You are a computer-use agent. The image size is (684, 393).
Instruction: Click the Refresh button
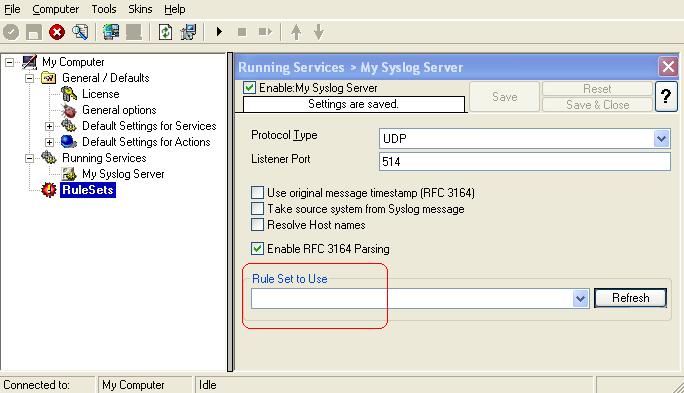coord(630,298)
